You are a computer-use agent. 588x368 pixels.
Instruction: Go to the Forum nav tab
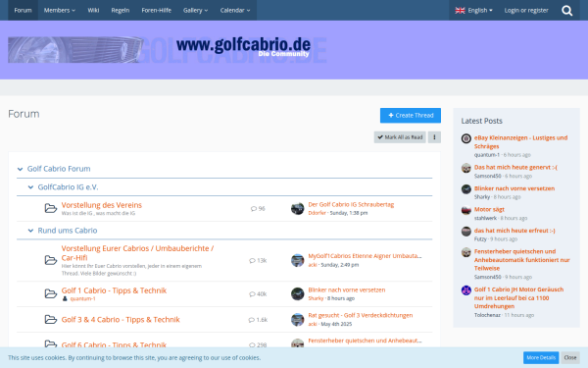[x=23, y=10]
